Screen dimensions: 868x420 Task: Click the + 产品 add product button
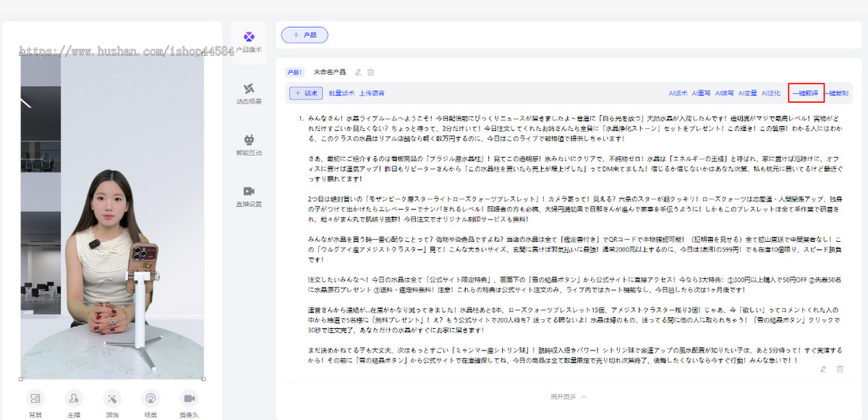[305, 35]
